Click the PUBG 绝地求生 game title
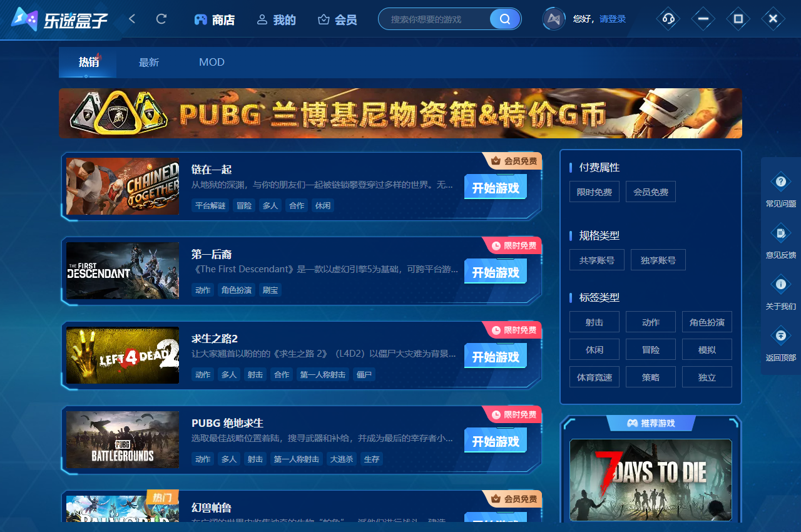Screen dimensions: 801x532 (x=227, y=423)
